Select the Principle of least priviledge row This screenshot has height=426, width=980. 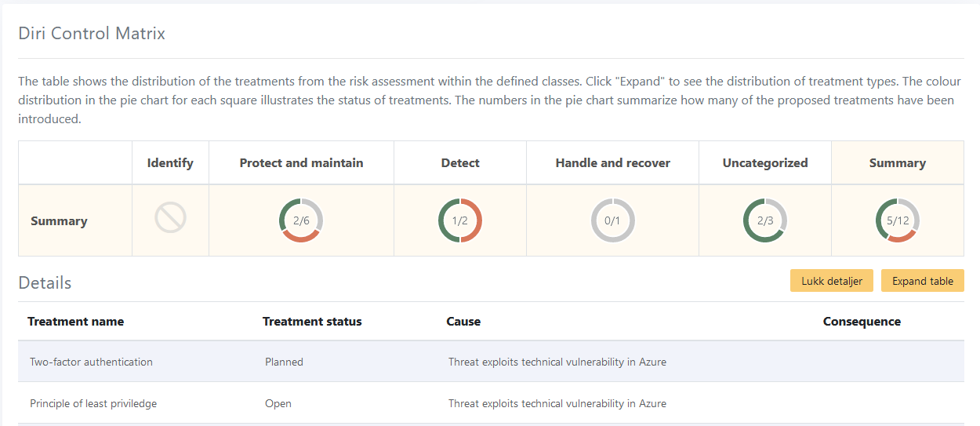[x=491, y=403]
